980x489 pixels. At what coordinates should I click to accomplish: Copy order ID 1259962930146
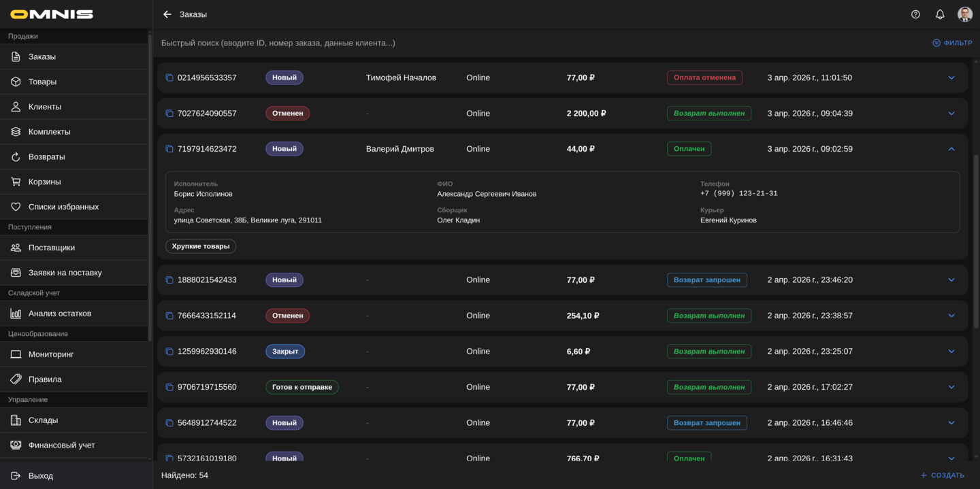tap(169, 352)
